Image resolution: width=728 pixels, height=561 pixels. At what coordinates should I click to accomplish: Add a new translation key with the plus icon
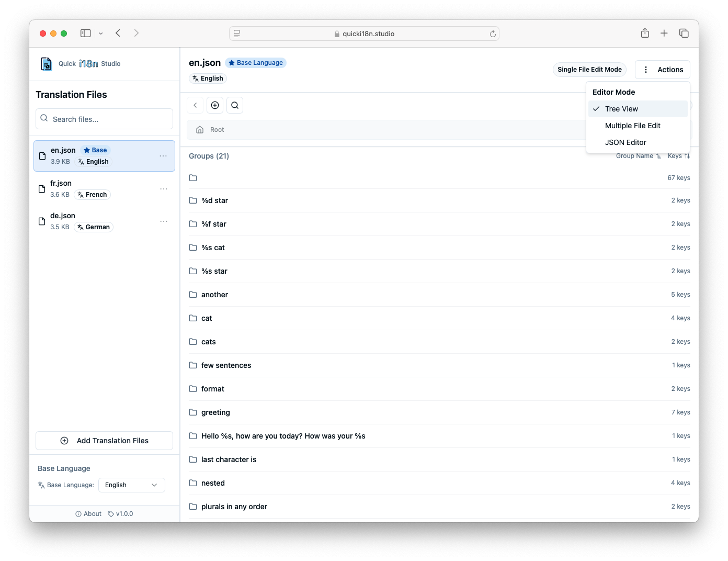pos(214,105)
